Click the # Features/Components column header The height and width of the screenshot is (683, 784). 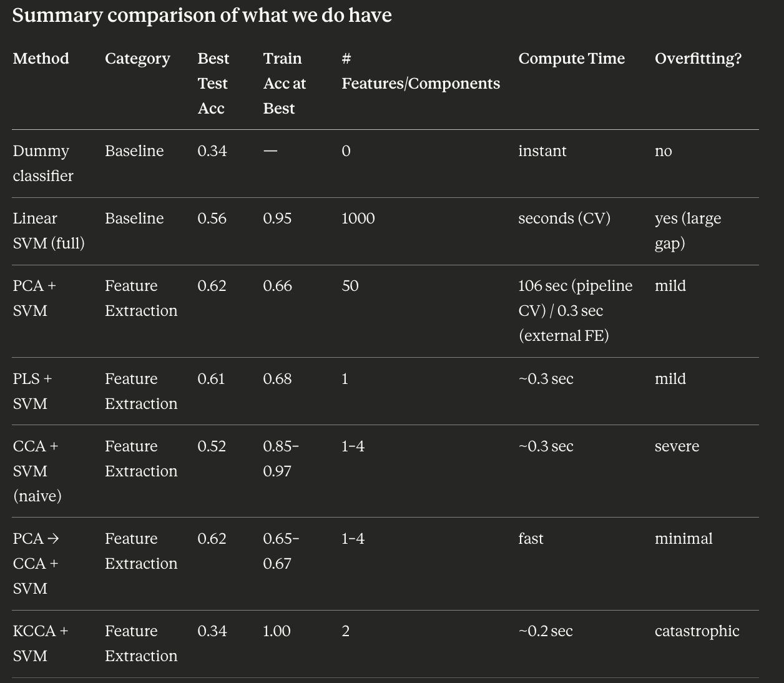point(420,71)
